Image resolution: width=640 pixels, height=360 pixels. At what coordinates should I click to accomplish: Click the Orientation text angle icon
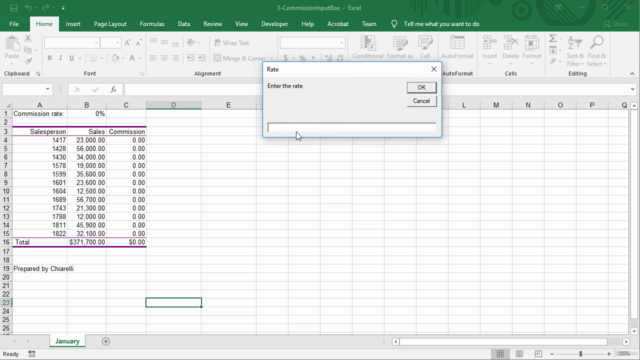click(191, 42)
